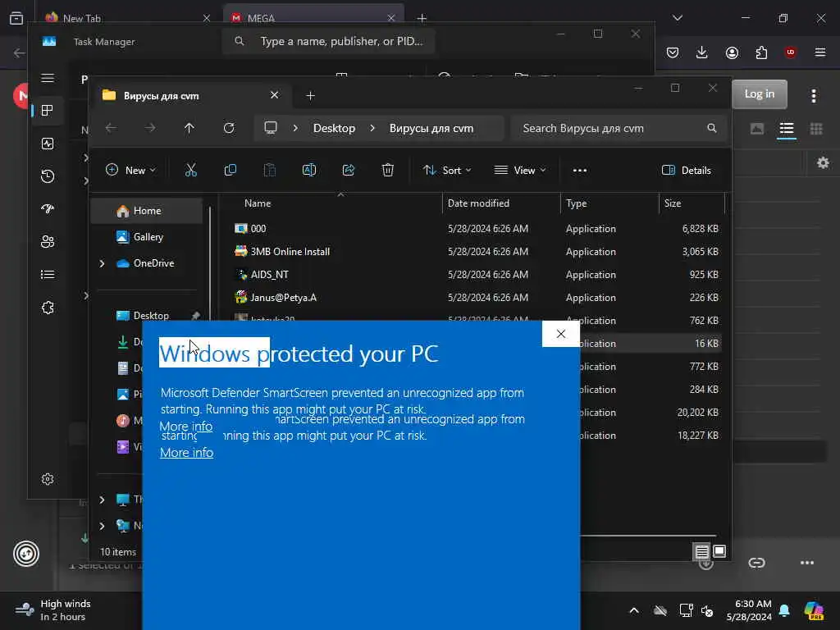The height and width of the screenshot is (630, 840).
Task: Click the Name column header
Action: (x=258, y=203)
